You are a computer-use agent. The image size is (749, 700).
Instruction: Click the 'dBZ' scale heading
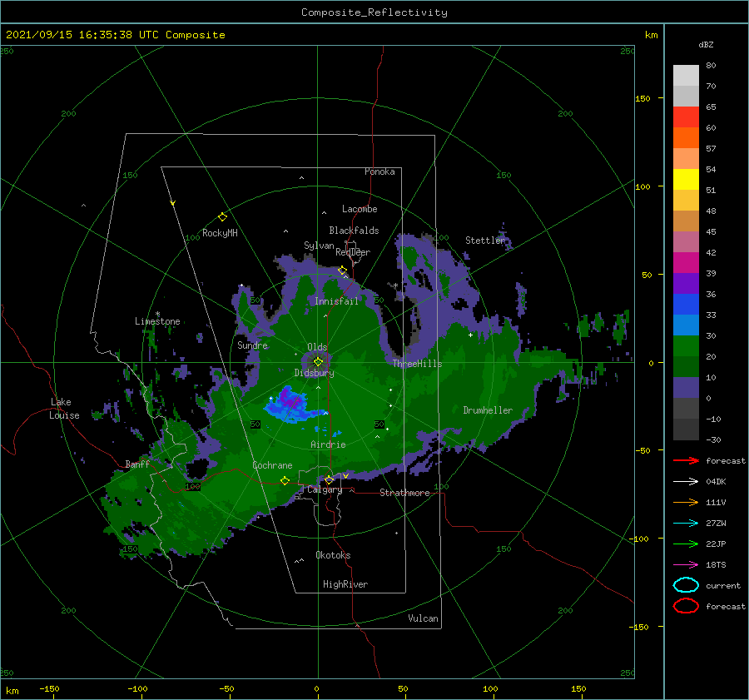[x=706, y=44]
